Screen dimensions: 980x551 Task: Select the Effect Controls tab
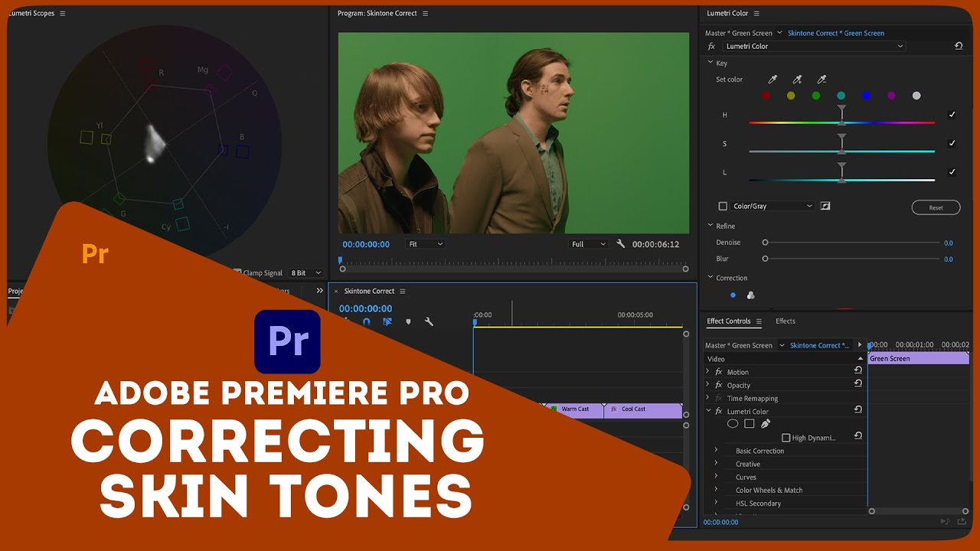tap(729, 321)
